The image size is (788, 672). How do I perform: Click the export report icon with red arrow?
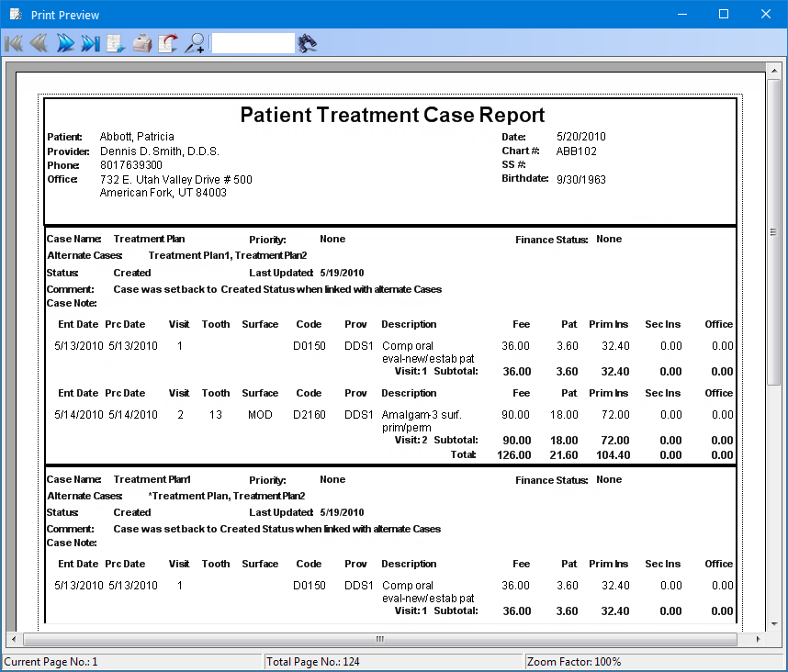167,43
